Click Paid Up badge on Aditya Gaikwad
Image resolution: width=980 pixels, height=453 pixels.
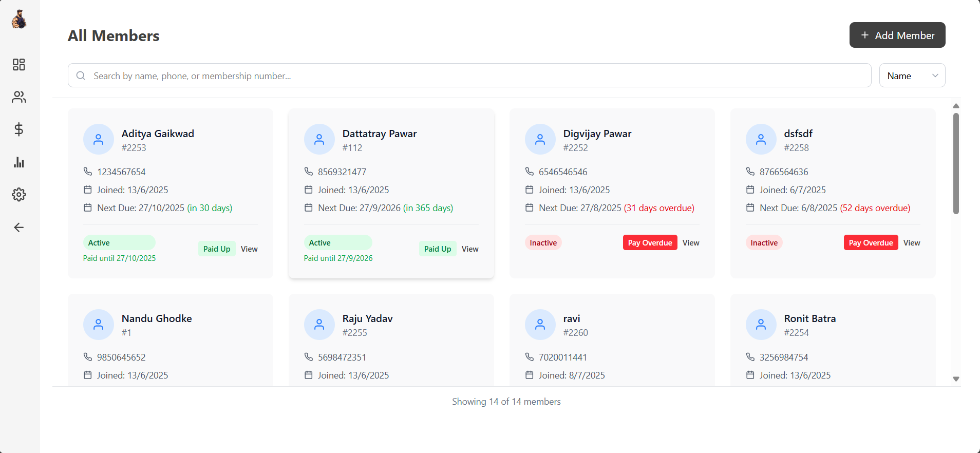[x=217, y=249]
